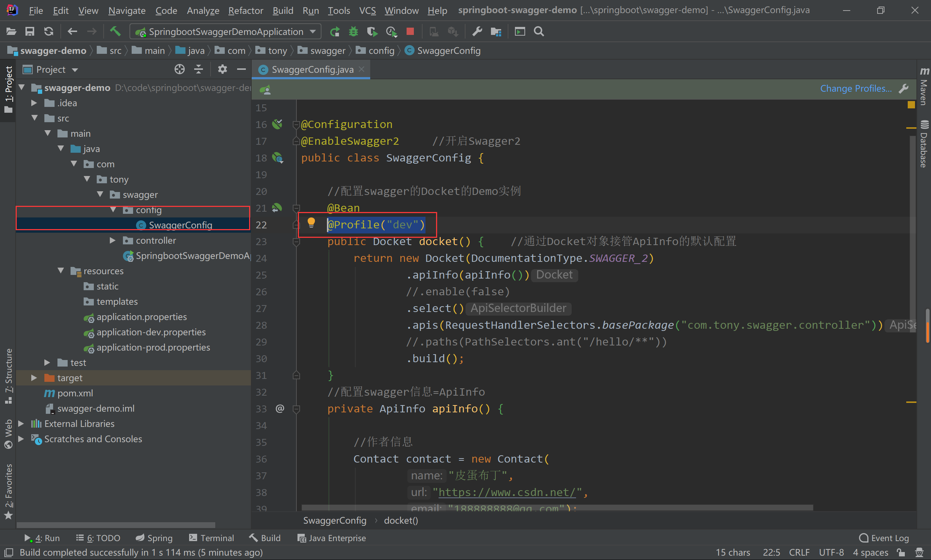Click the search icon in toolbar

539,31
